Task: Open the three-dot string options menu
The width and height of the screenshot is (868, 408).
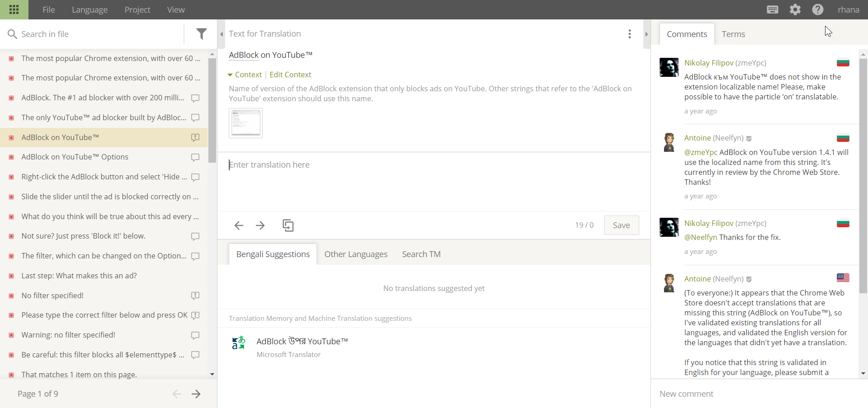Action: point(629,34)
